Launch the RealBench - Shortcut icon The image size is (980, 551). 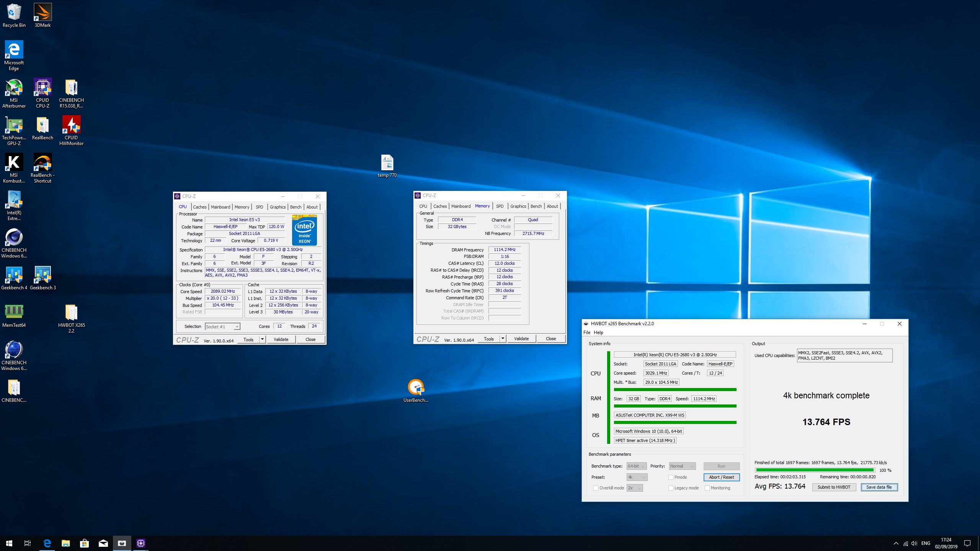42,168
